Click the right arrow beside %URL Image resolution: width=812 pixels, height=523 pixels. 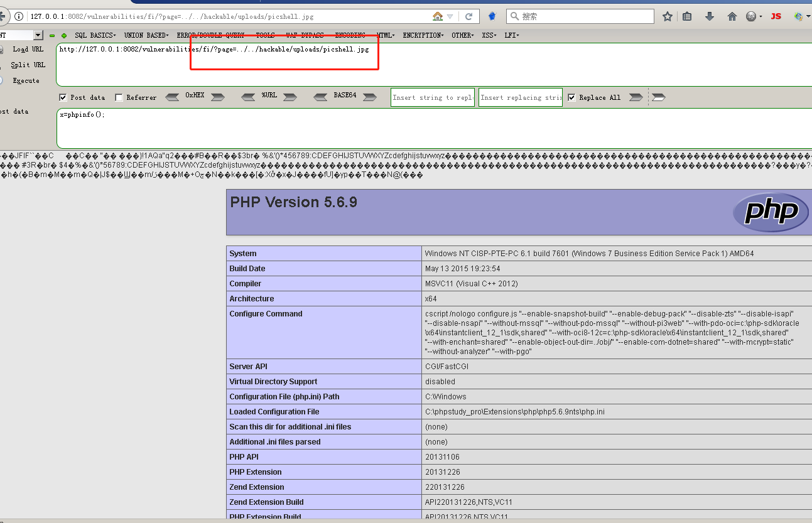(x=290, y=97)
